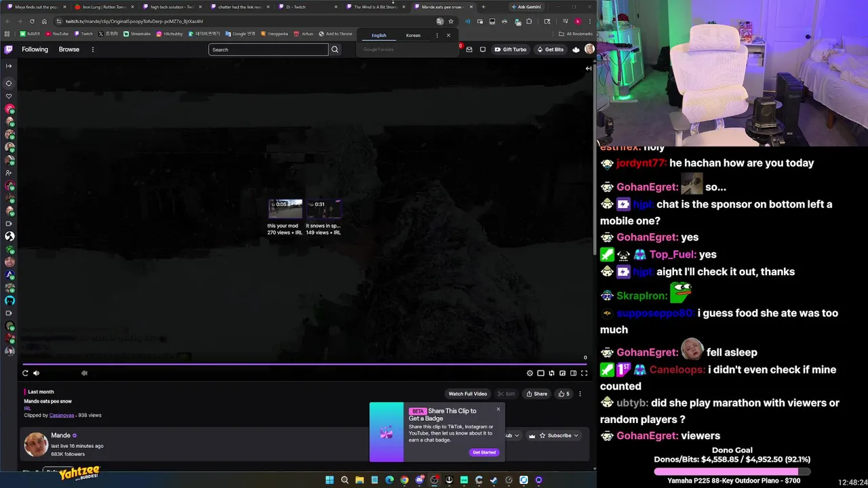Open Steam from the taskbar

coord(494,480)
